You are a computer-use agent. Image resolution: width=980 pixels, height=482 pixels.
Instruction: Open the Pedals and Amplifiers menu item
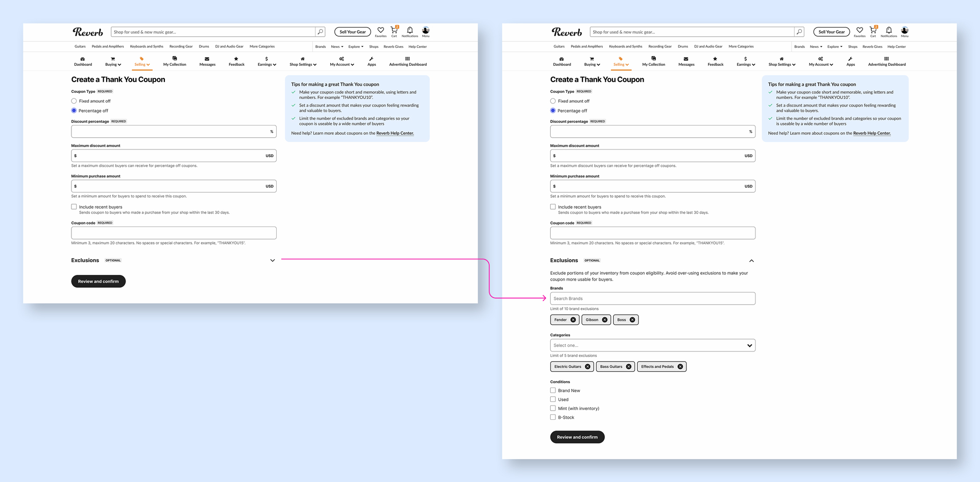[x=107, y=46]
